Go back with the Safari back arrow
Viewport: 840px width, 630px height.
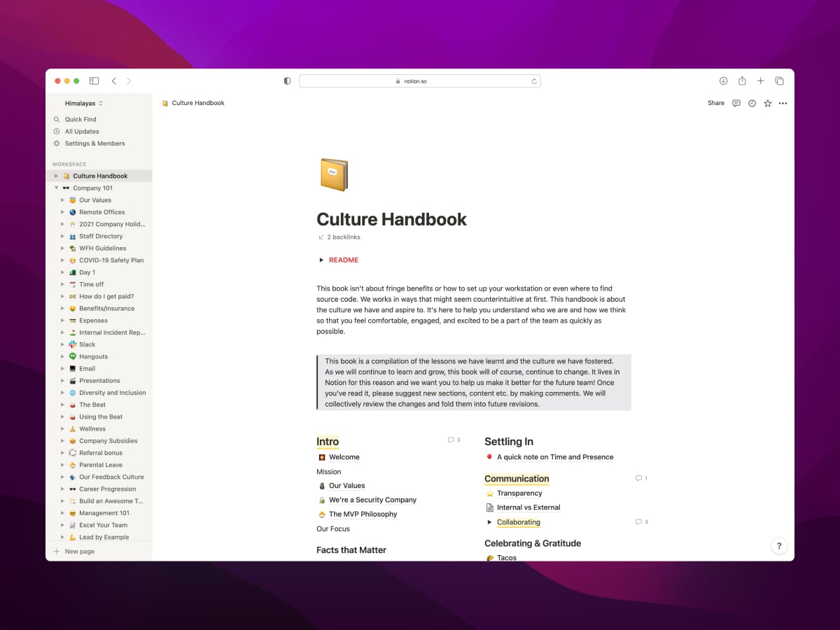pos(114,81)
